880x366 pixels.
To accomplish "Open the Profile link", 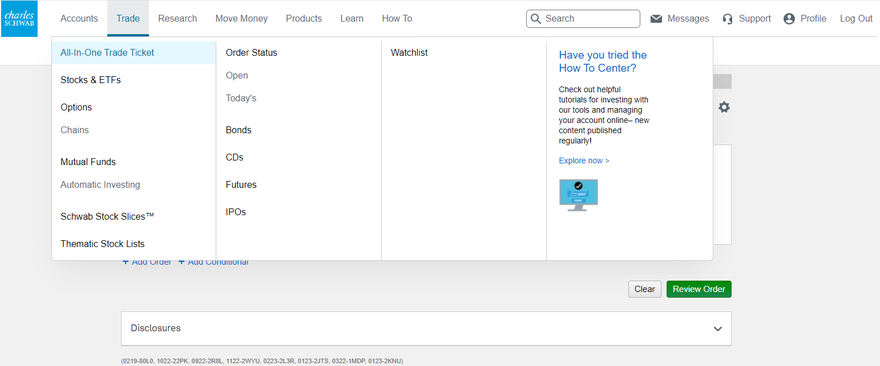I will coord(813,19).
